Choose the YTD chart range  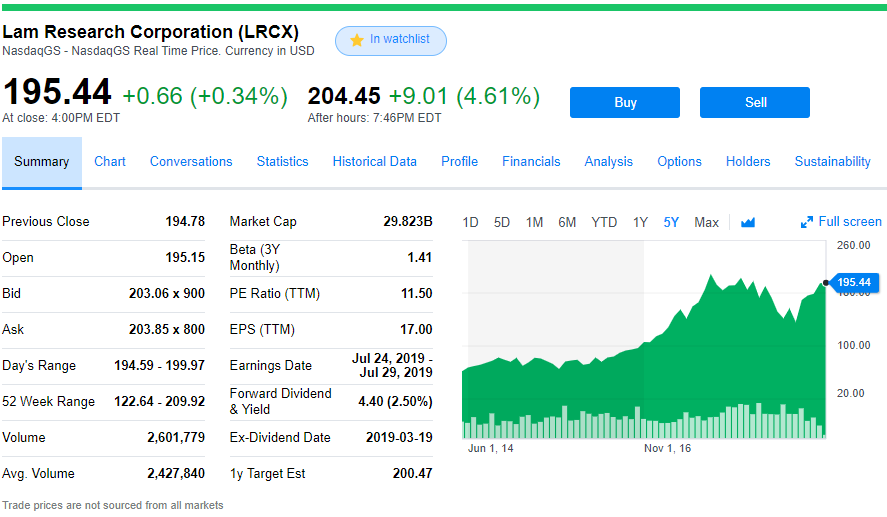coord(604,222)
